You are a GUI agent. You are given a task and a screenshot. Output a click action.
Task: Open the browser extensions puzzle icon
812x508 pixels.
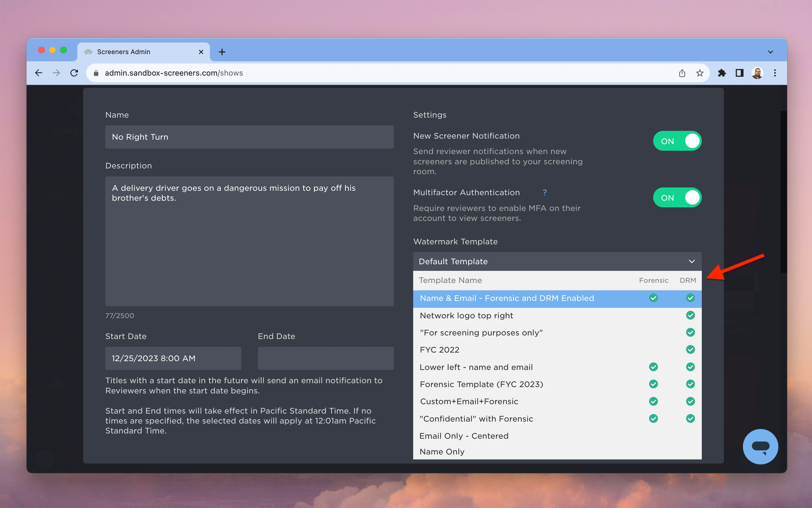pos(722,73)
